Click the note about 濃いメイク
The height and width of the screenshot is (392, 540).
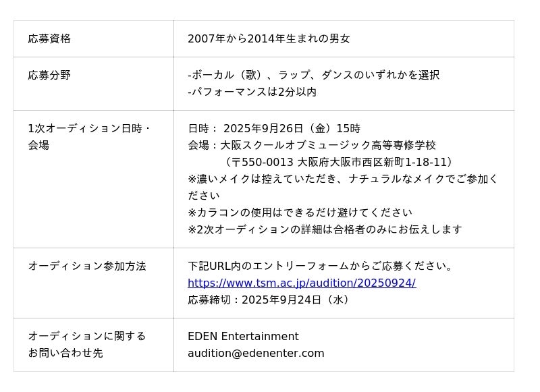(343, 179)
